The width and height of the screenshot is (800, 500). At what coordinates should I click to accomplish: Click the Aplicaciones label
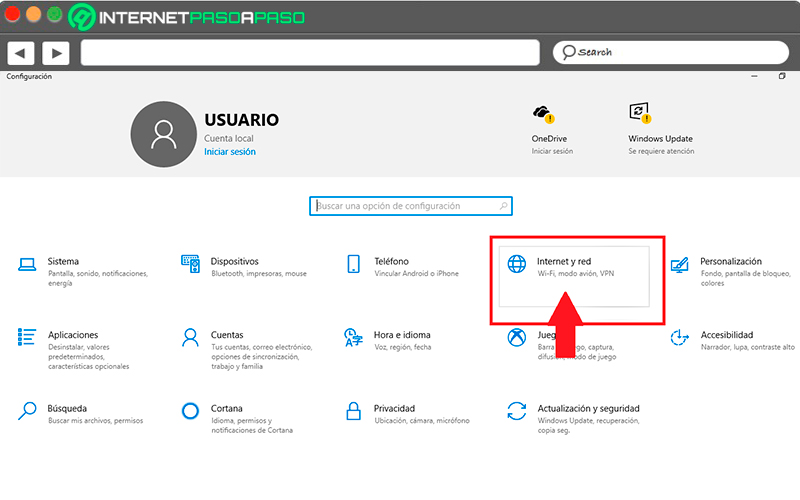tap(73, 335)
